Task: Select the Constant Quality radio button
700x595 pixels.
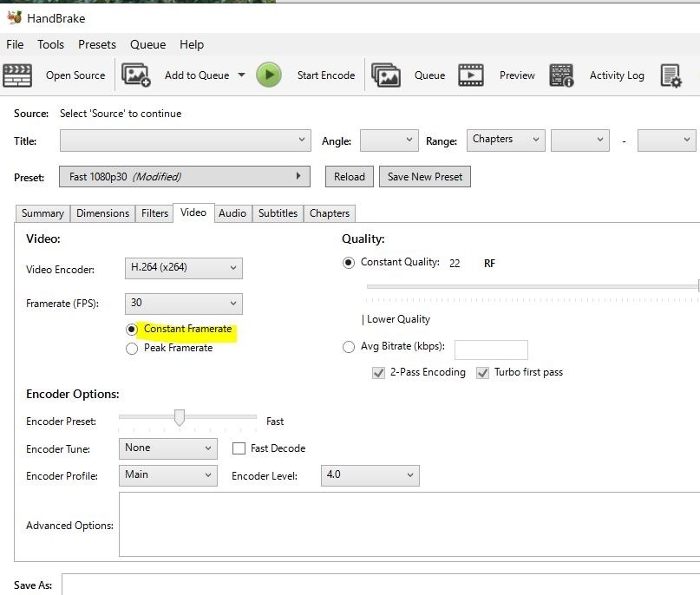Action: [x=348, y=263]
